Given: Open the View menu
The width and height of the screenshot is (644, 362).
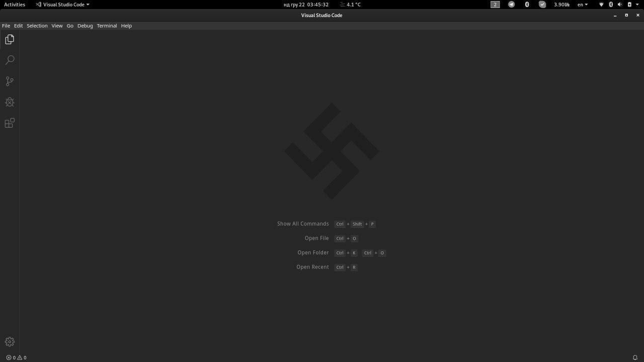Looking at the screenshot, I should pyautogui.click(x=57, y=26).
